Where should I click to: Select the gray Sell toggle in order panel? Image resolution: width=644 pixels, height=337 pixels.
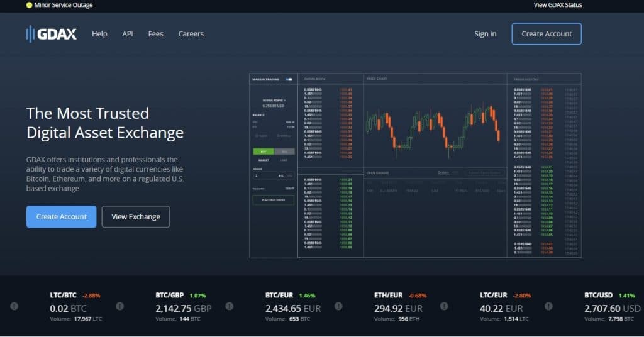click(x=284, y=152)
